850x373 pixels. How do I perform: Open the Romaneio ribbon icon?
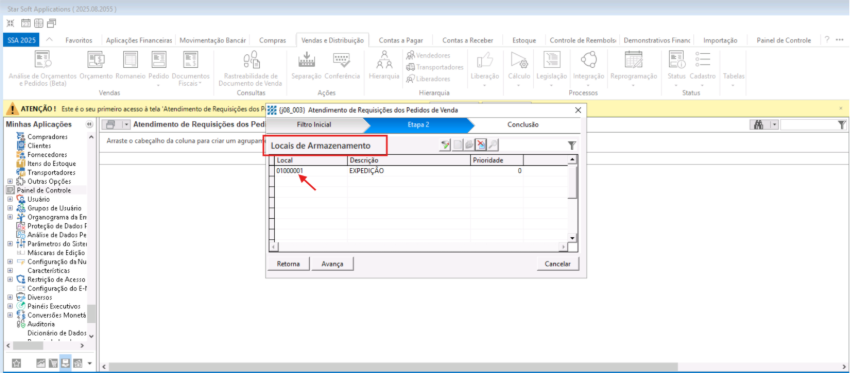(131, 65)
